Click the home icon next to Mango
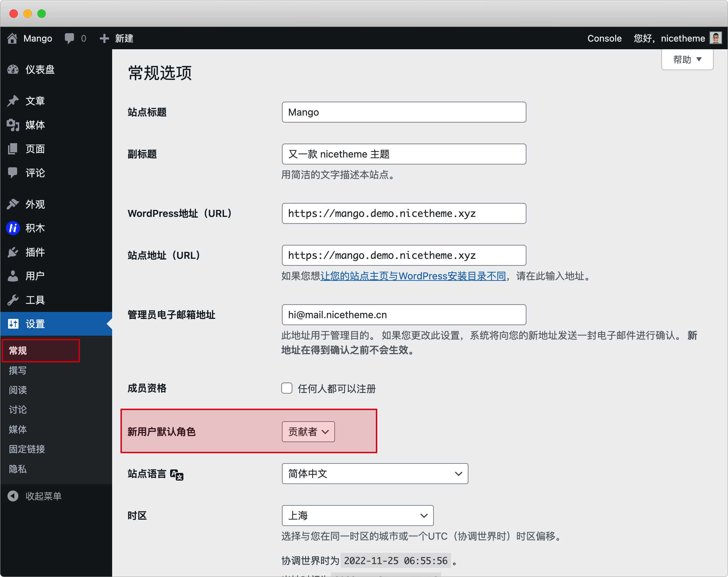The image size is (728, 577). 12,38
